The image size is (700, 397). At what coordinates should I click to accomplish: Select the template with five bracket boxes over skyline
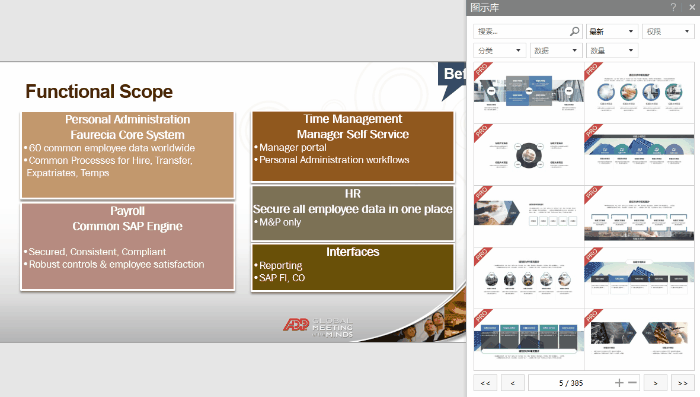point(639,216)
